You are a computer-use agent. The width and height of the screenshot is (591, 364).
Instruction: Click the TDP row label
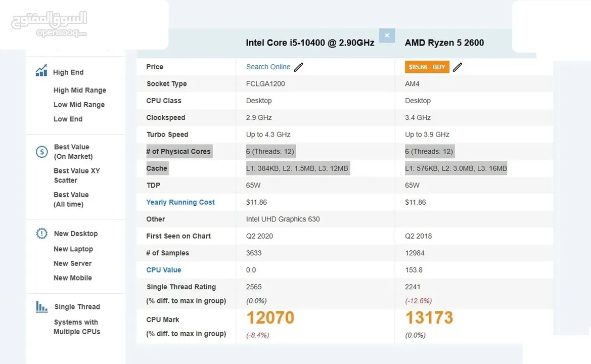click(x=153, y=186)
